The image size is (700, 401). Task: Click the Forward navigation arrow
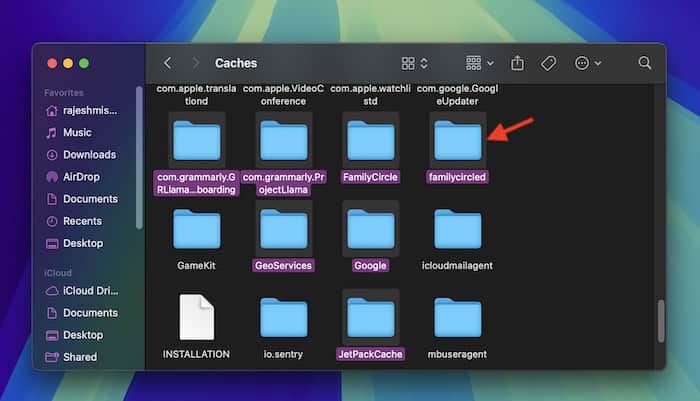click(x=195, y=63)
